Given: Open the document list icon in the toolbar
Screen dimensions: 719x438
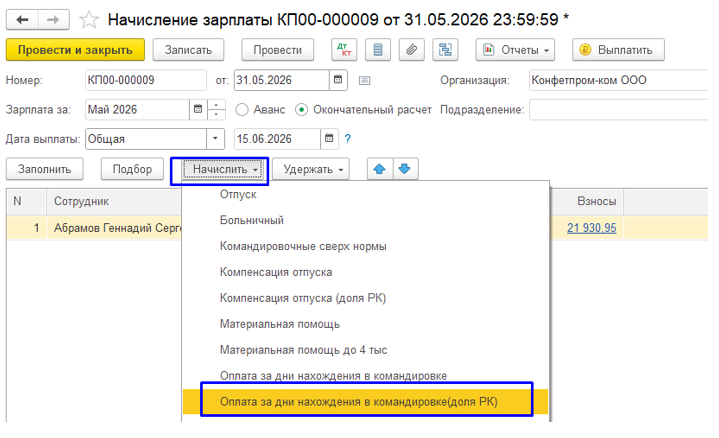Looking at the screenshot, I should click(x=378, y=50).
